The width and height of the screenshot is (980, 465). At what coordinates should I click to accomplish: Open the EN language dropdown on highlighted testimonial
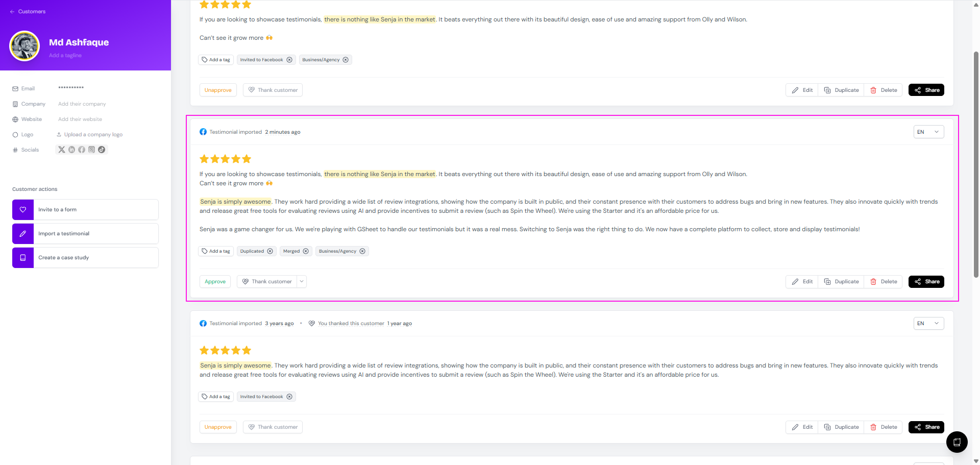928,132
